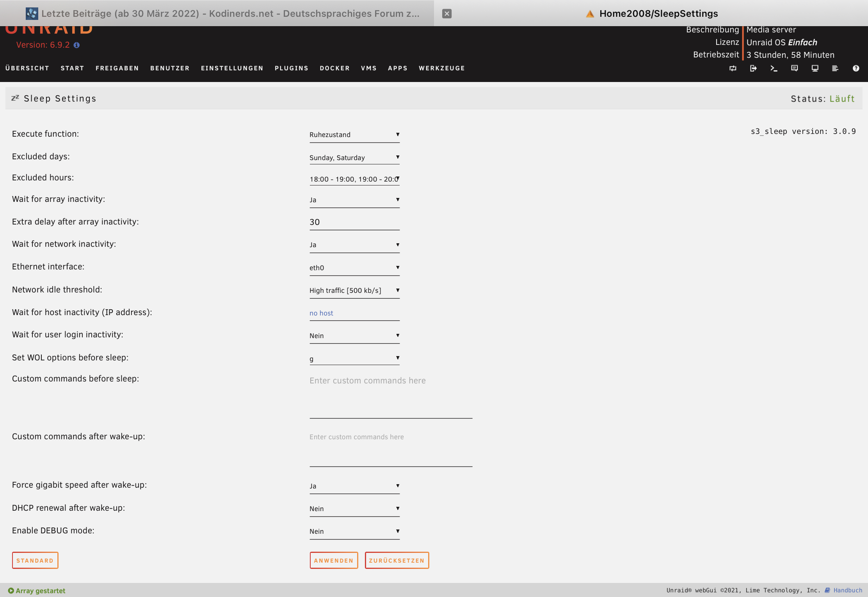The width and height of the screenshot is (868, 597).
Task: Open the PLUGINS menu item
Action: click(x=292, y=68)
